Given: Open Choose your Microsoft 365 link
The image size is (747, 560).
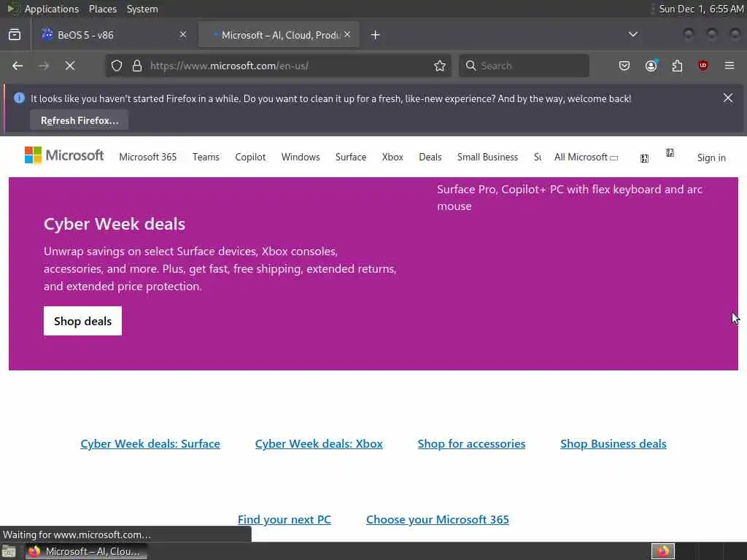Looking at the screenshot, I should 438,519.
